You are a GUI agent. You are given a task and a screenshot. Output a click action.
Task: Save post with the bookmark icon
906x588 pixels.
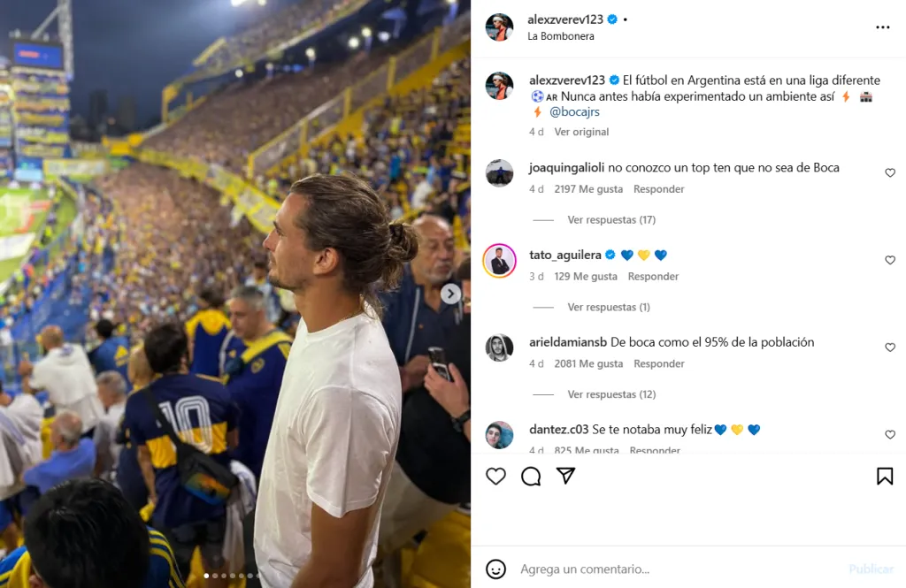tap(885, 477)
